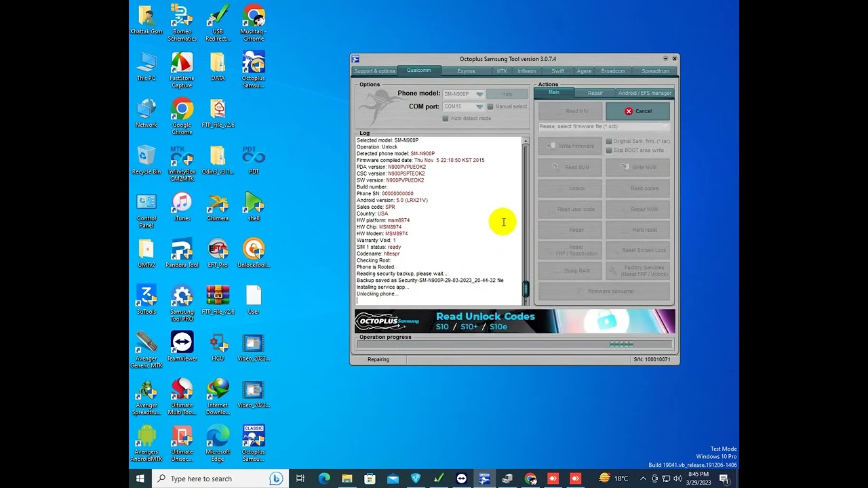Open Android / EFS manager tab
The image size is (868, 488).
click(645, 93)
